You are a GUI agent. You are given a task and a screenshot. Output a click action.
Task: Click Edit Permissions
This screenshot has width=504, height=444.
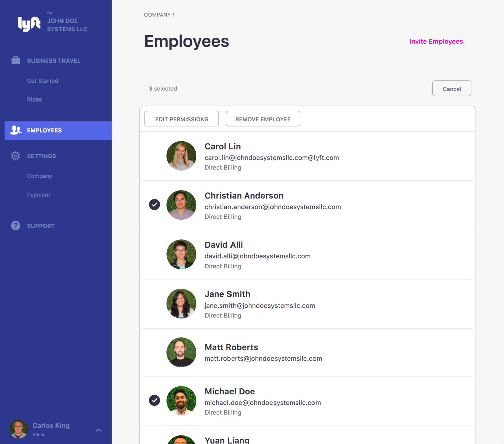(181, 119)
